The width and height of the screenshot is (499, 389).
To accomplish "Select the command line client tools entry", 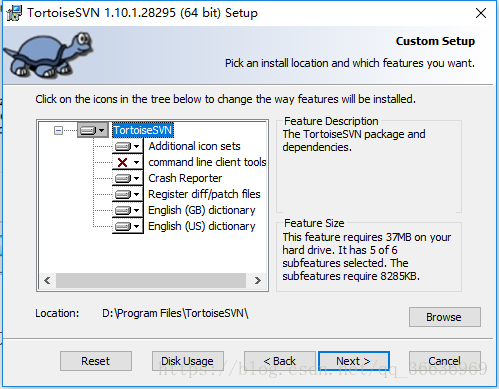I will coord(207,162).
